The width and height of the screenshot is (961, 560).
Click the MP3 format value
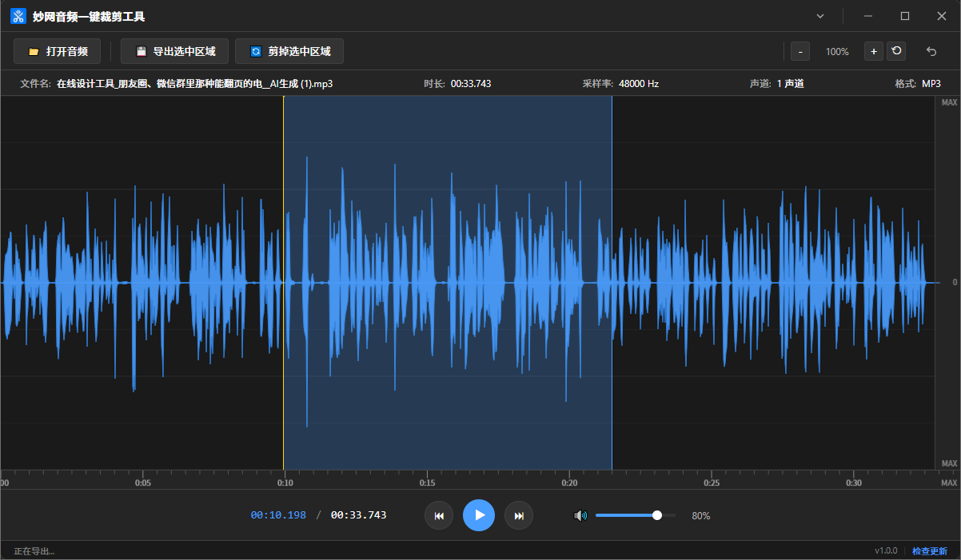[x=931, y=84]
